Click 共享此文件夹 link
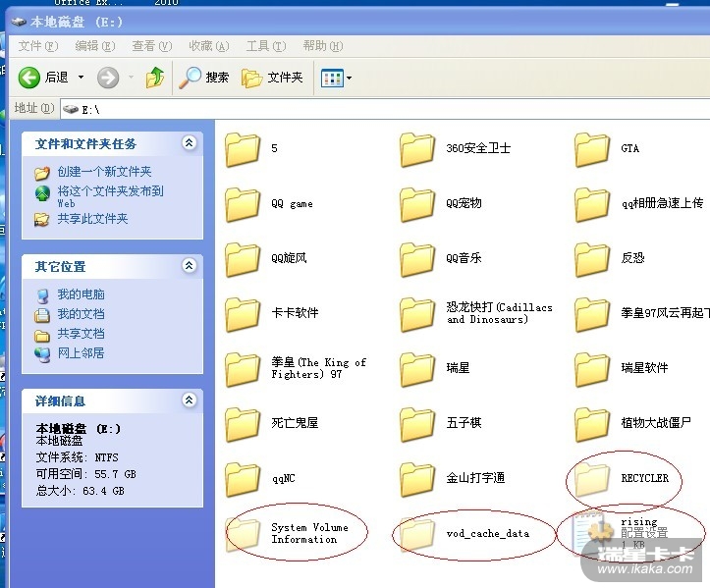710x588 pixels. 92,219
